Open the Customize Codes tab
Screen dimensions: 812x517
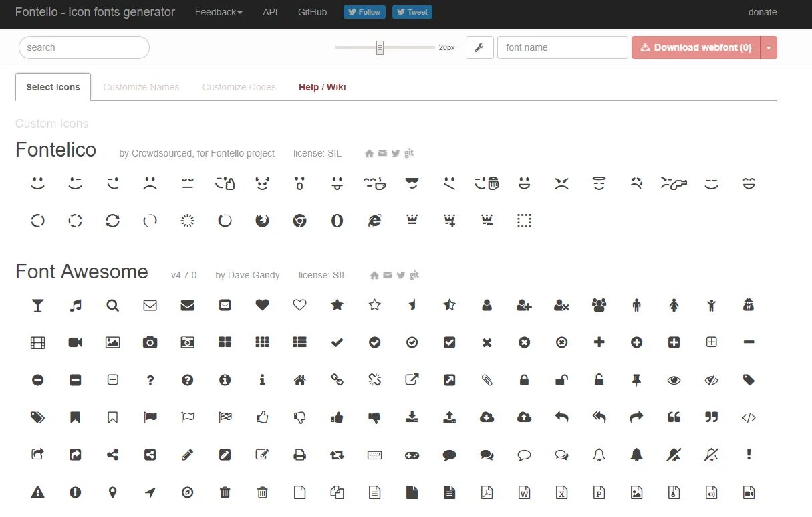239,87
